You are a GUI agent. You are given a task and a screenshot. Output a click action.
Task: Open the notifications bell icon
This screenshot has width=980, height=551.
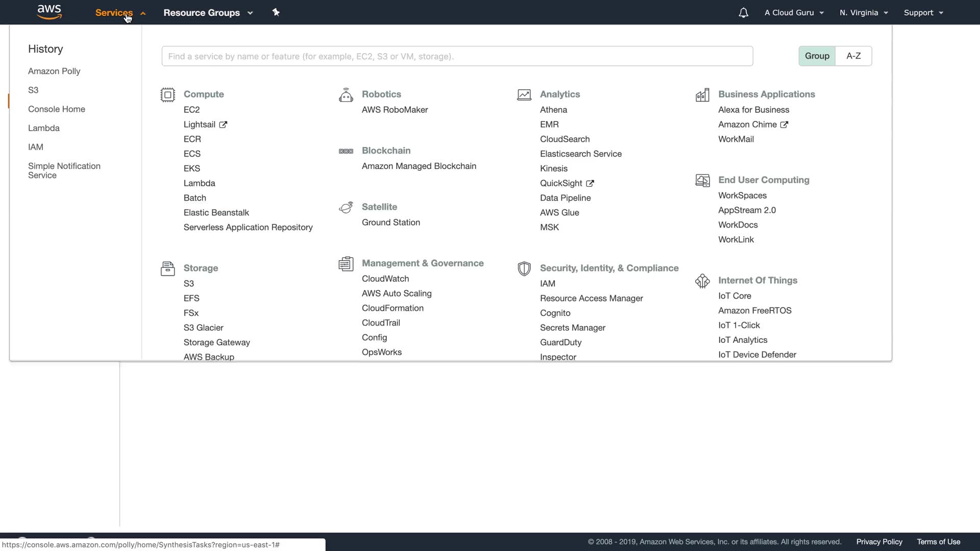[743, 13]
